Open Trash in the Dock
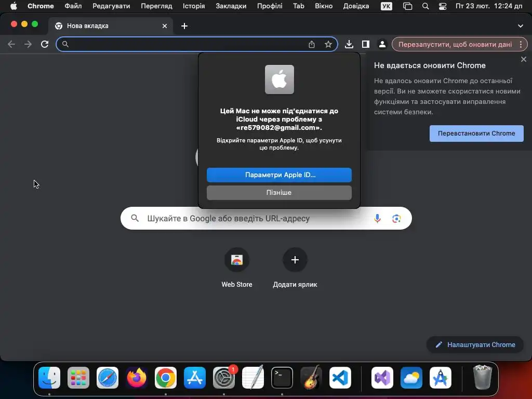Viewport: 532px width, 399px height. point(482,377)
